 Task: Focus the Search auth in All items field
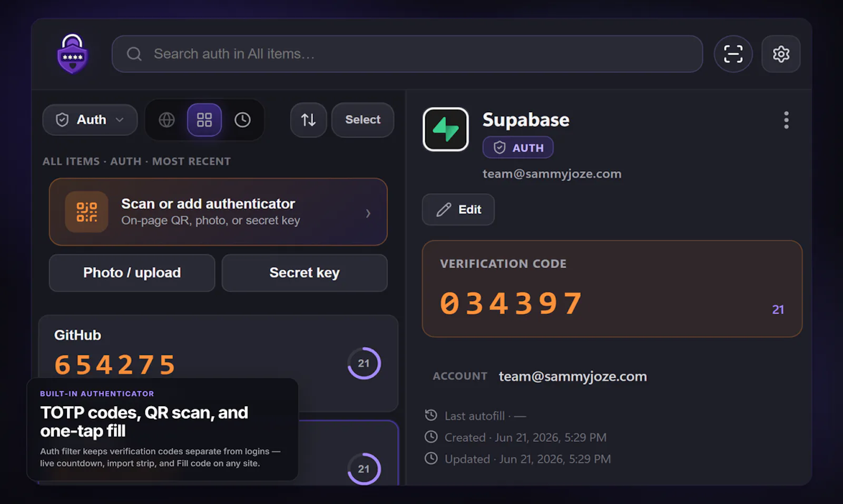click(x=407, y=54)
